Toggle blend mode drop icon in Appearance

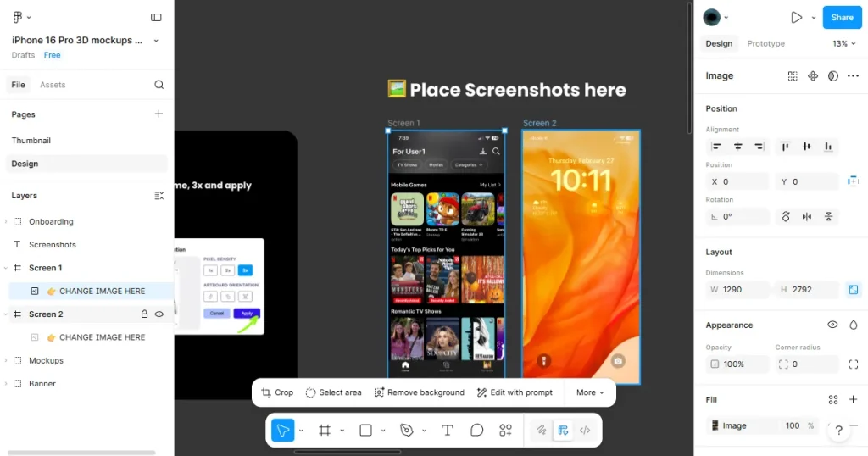[853, 325]
